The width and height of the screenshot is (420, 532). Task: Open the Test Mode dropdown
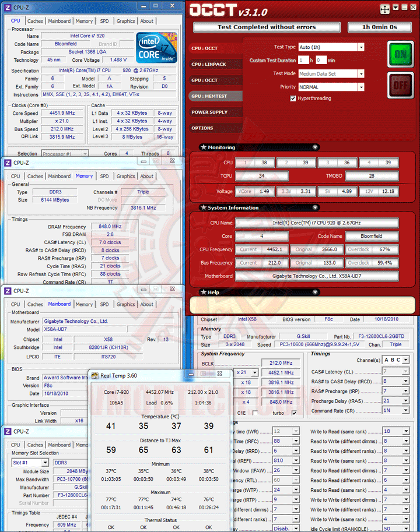361,73
